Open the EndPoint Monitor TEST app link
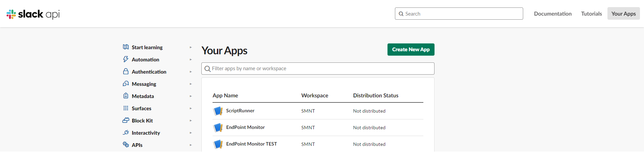This screenshot has height=153, width=644. 251,144
